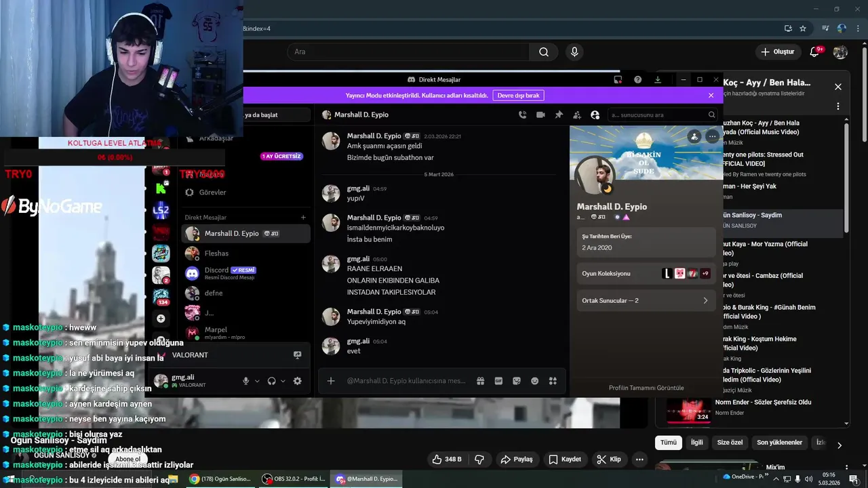Send a gift via the gift icon

click(480, 381)
